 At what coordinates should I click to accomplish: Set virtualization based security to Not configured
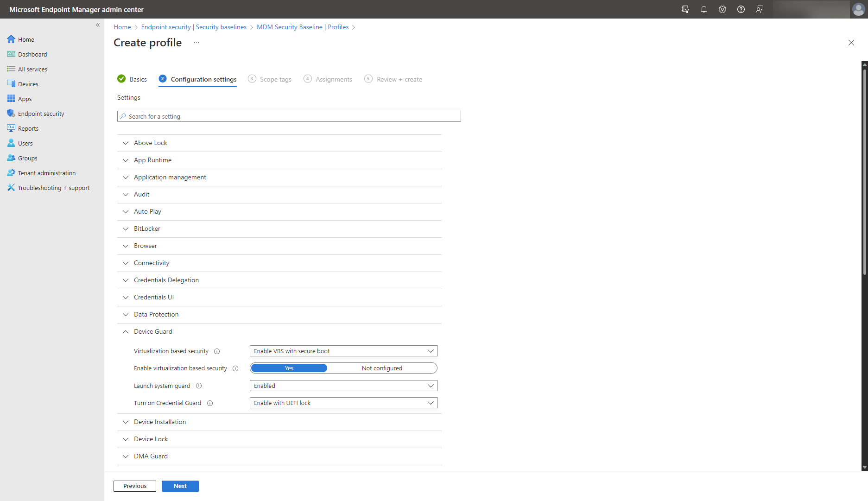[x=382, y=368]
